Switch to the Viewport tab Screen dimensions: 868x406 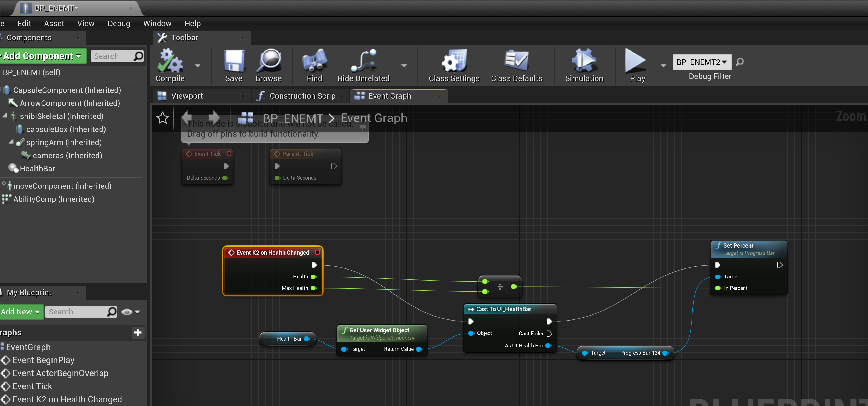[187, 96]
